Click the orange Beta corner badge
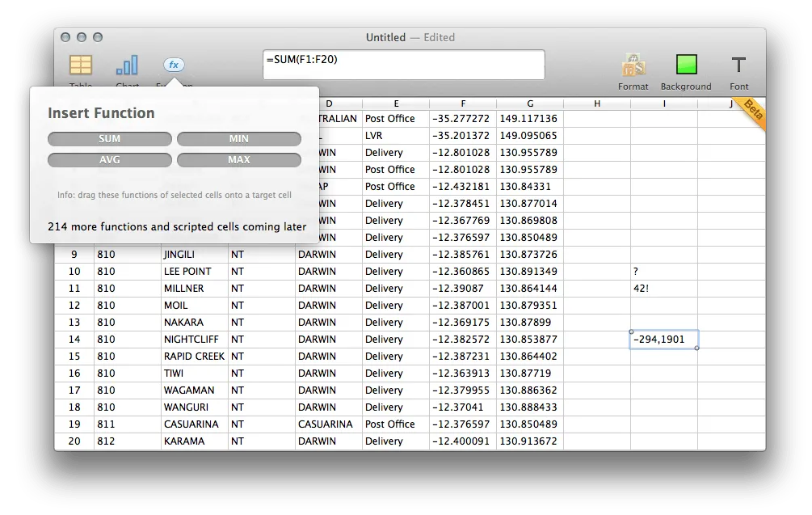812x515 pixels. (751, 116)
